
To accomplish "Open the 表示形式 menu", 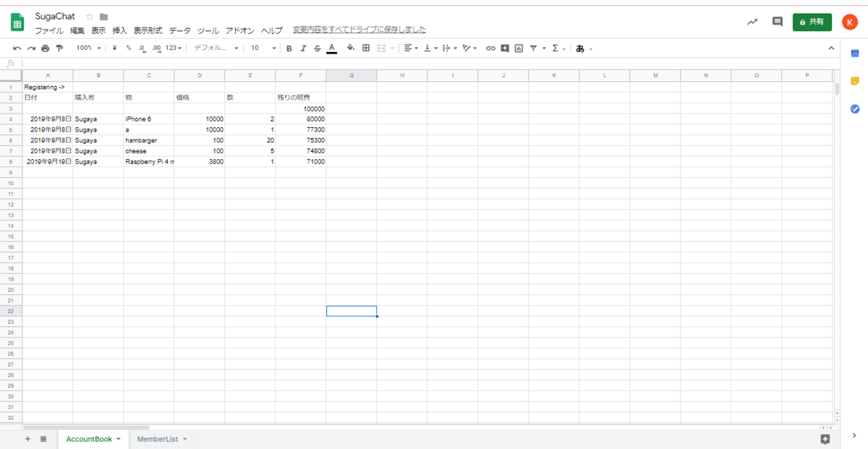I will point(148,30).
